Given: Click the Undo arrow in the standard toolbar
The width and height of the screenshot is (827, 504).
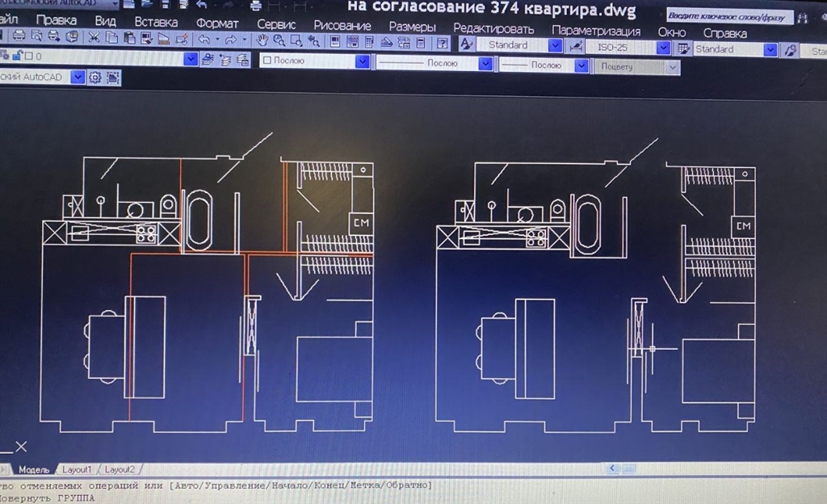Looking at the screenshot, I should (204, 39).
